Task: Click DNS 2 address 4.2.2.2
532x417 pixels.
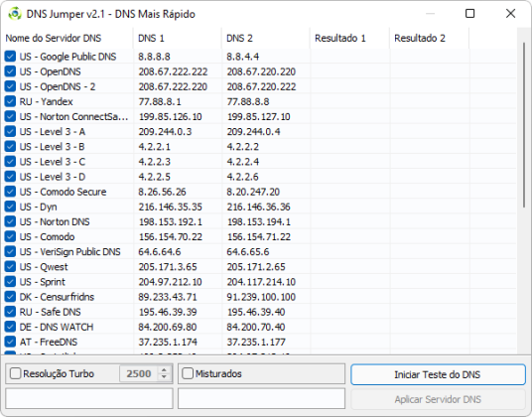Action: (x=243, y=147)
